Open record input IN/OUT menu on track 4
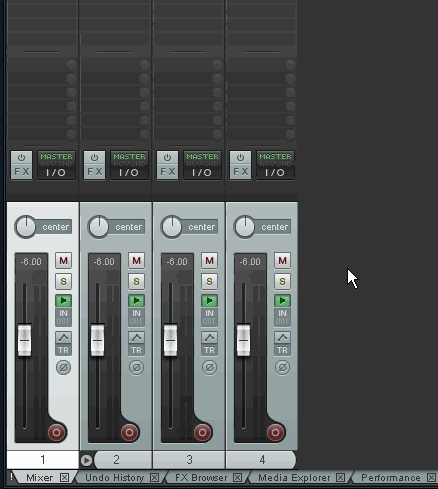Screen dimensions: 438x489 [x=282, y=317]
